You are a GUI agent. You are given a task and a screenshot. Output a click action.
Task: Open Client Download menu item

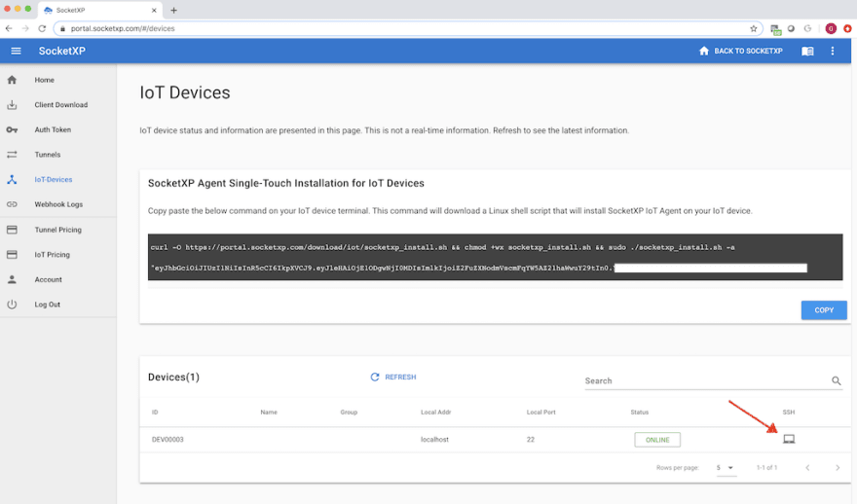point(61,105)
